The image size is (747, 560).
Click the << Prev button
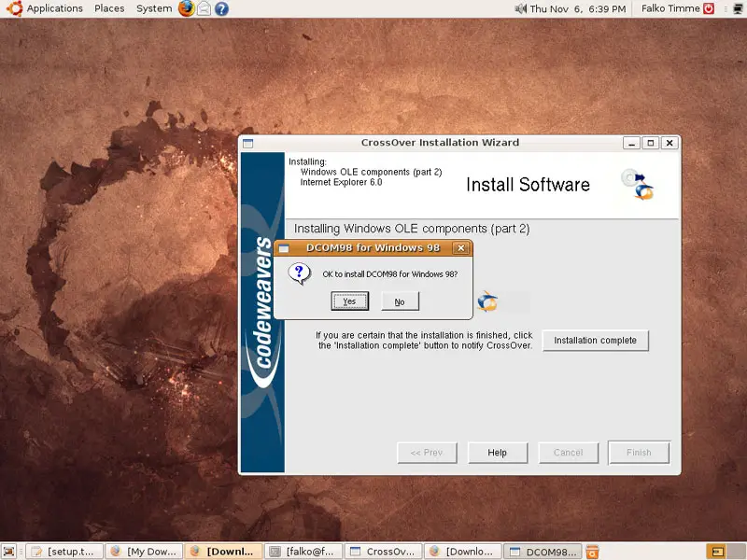[x=427, y=453]
